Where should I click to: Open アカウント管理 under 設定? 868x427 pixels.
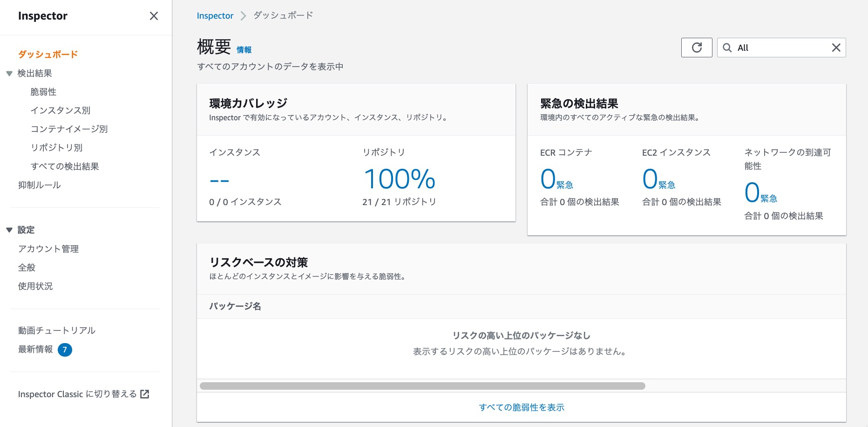[x=48, y=248]
